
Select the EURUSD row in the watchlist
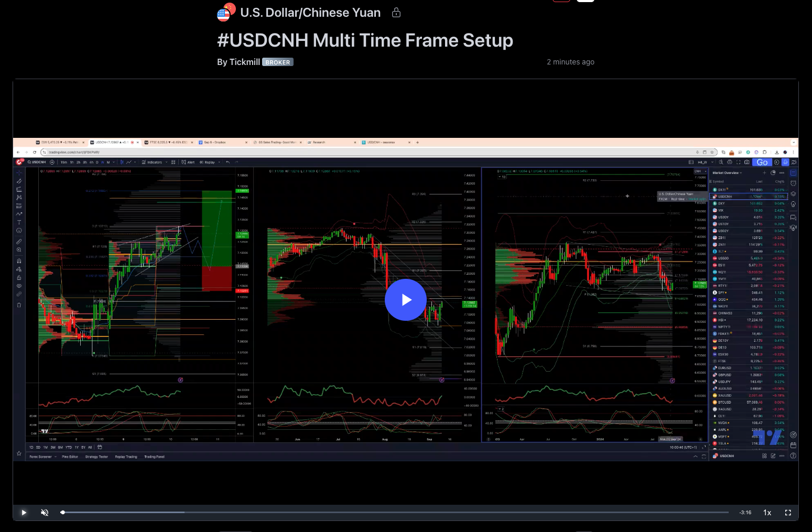[x=749, y=368]
